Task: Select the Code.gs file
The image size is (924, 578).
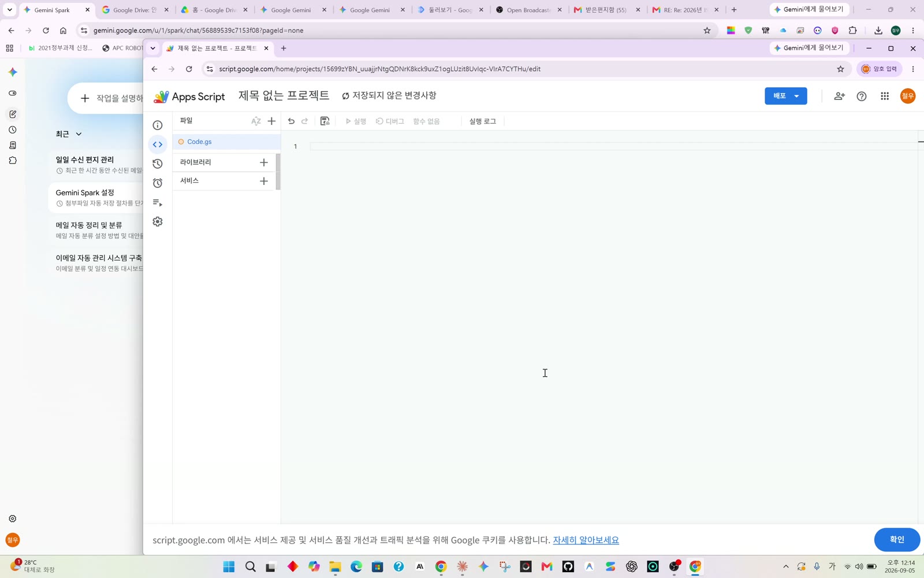Action: tap(226, 142)
